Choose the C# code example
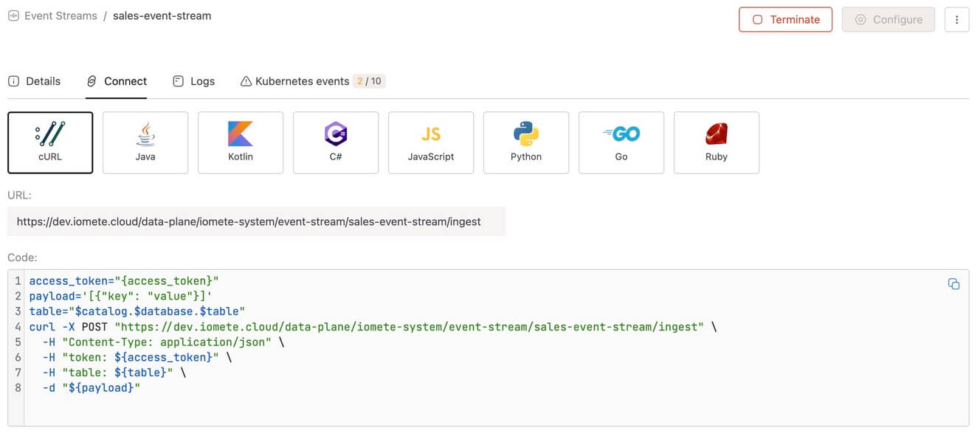Screen dimensions: 980x436 [335, 142]
